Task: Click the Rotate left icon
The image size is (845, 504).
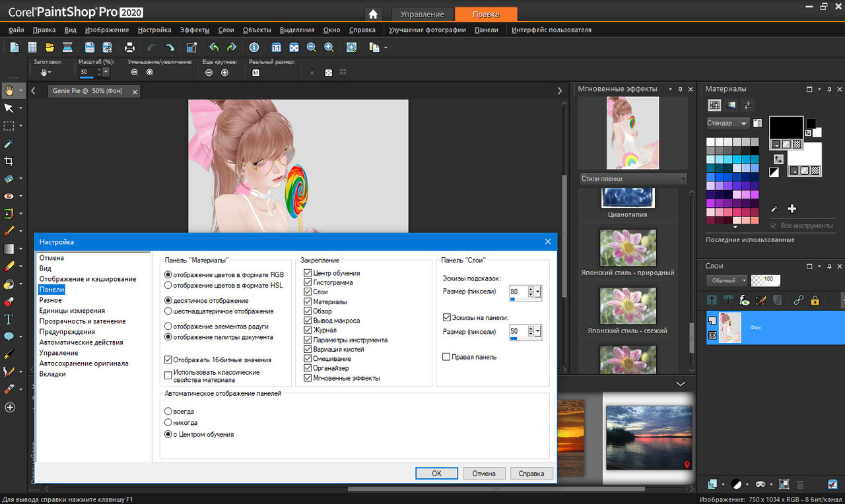Action: tap(214, 47)
